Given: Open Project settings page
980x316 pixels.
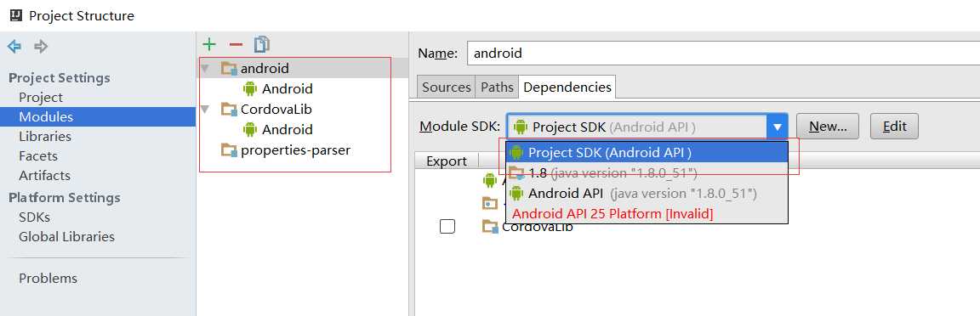Looking at the screenshot, I should [41, 98].
